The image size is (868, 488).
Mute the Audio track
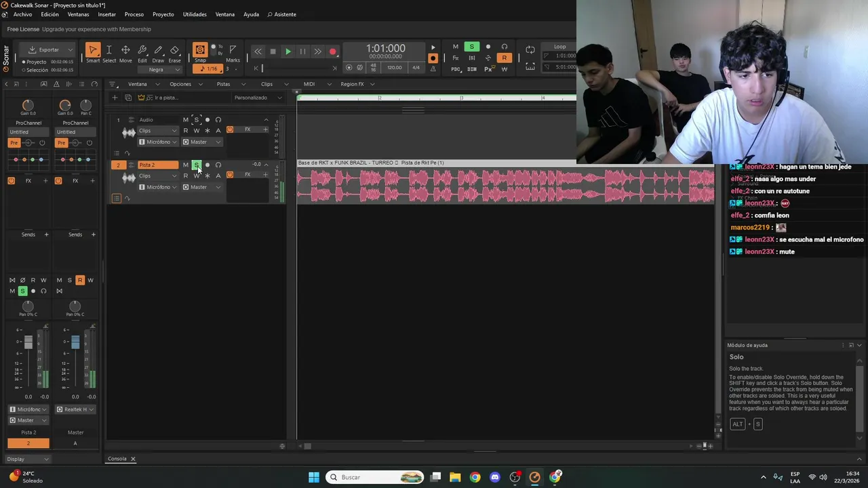(186, 120)
